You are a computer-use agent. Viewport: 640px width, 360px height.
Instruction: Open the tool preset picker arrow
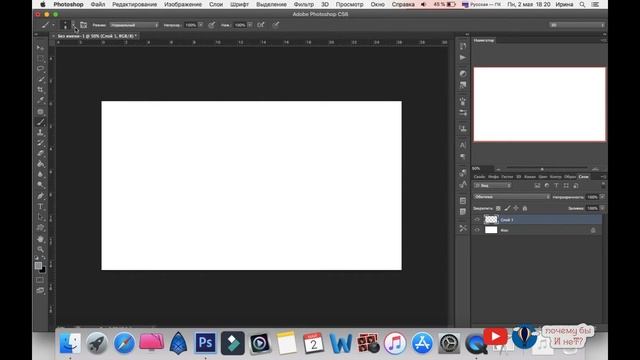[x=53, y=25]
